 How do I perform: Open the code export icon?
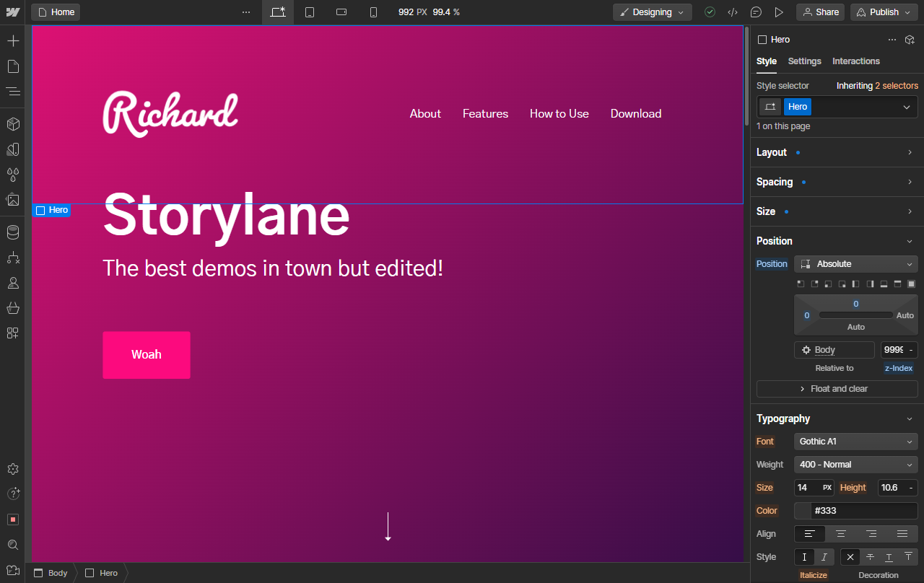(x=733, y=12)
